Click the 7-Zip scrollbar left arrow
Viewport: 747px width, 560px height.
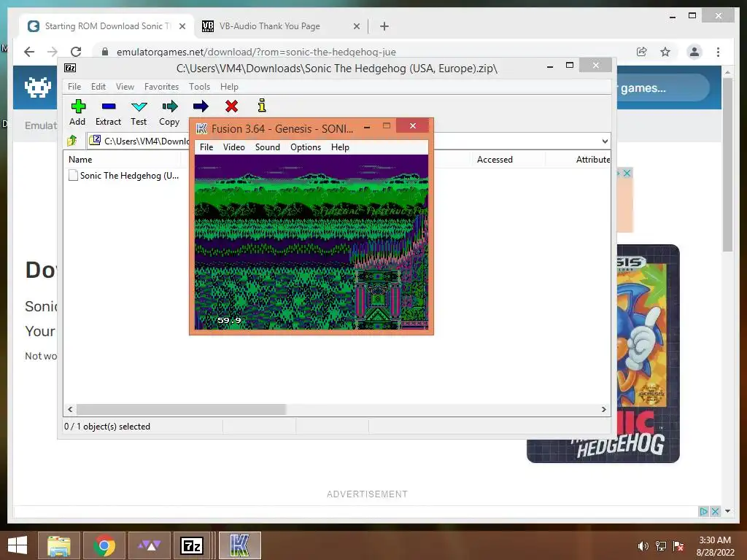coord(70,410)
